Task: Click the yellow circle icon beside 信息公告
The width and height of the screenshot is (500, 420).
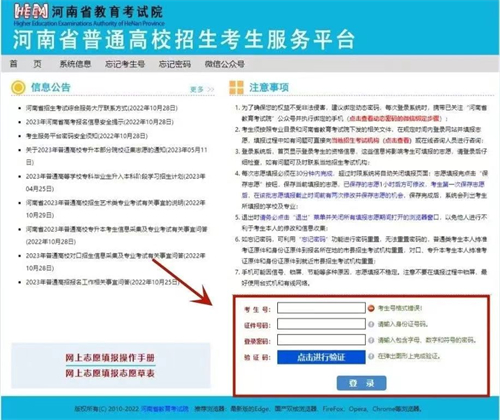Action: (18, 88)
